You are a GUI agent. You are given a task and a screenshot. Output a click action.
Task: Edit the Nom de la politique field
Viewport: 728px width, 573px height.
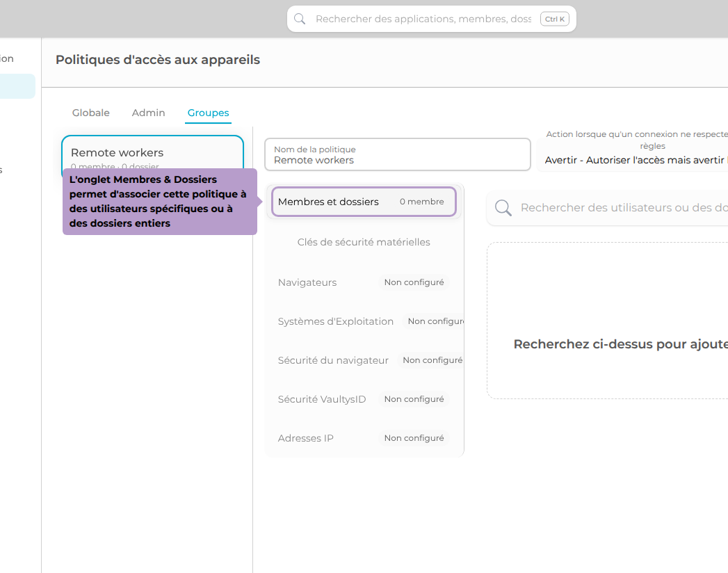click(x=398, y=154)
